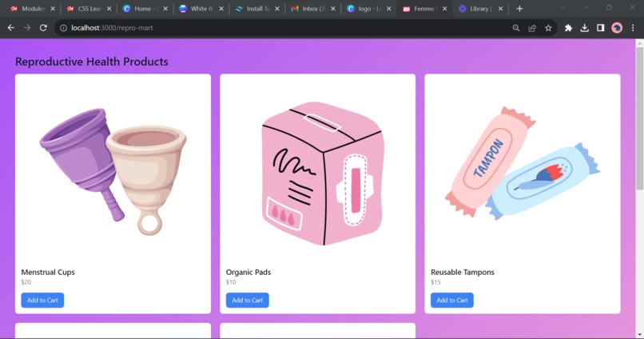Add Menstrual Cups to cart

(42, 300)
